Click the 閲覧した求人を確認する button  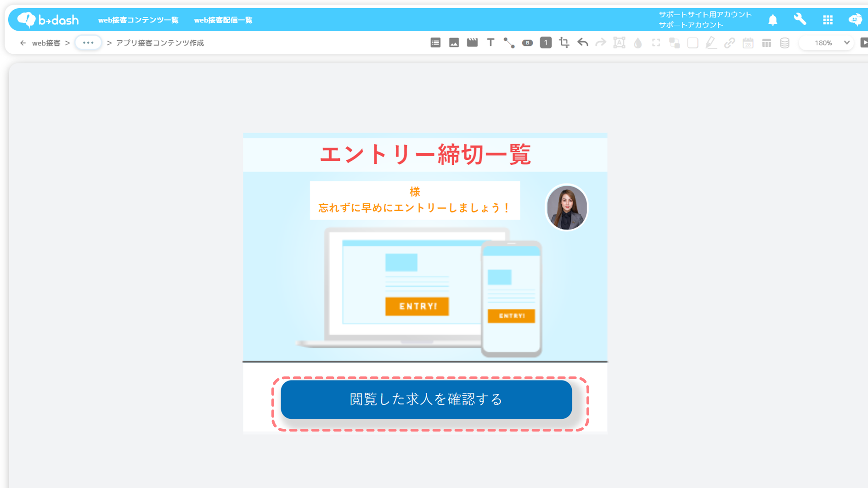point(426,399)
